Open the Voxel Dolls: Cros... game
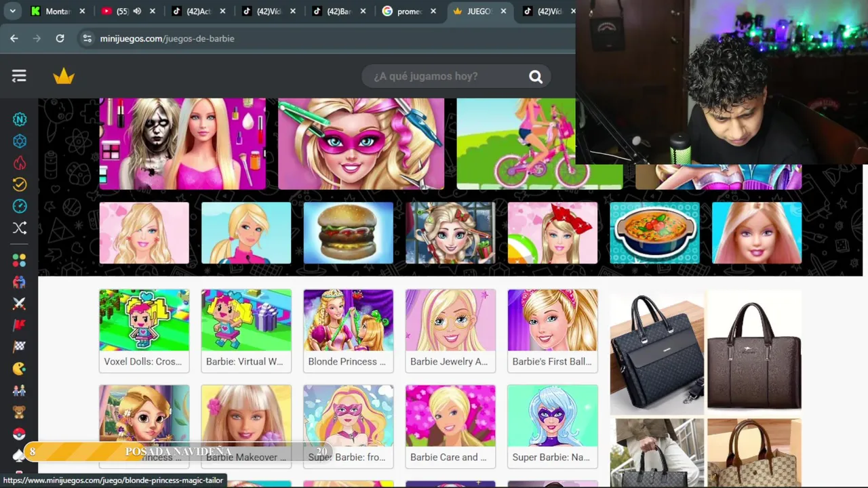The height and width of the screenshot is (488, 868). coord(144,331)
